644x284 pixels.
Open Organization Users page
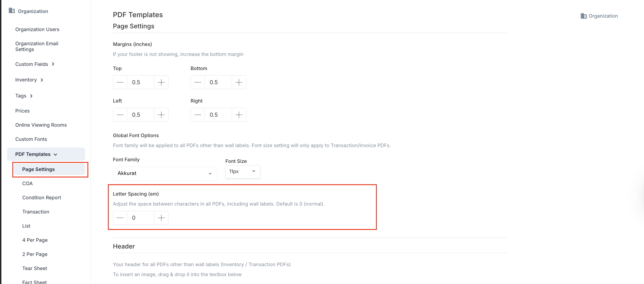37,29
